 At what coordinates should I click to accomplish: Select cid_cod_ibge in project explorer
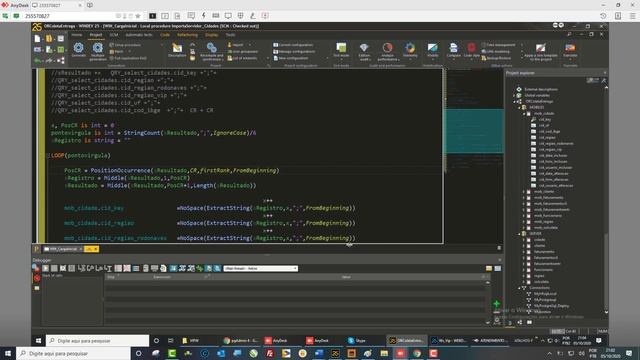[x=549, y=131]
